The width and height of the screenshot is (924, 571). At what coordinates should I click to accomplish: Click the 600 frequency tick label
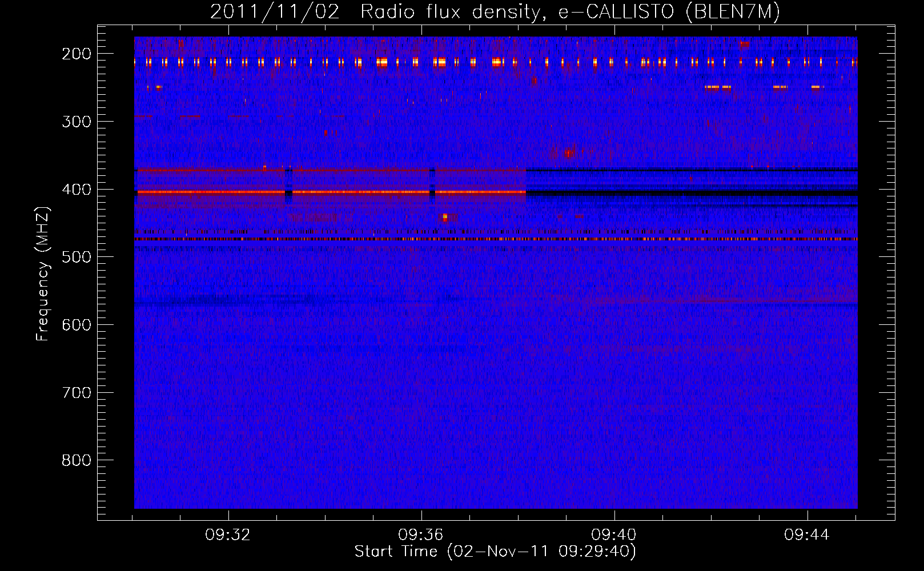coord(77,325)
